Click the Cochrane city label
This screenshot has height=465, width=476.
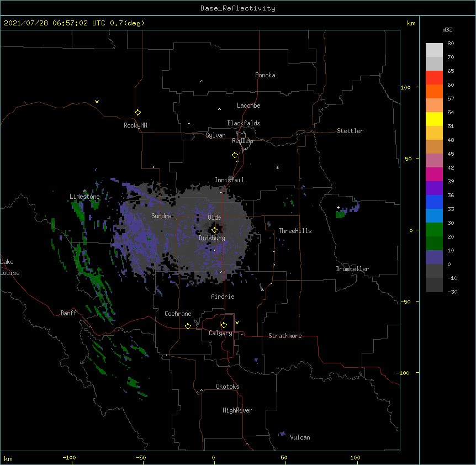point(178,314)
